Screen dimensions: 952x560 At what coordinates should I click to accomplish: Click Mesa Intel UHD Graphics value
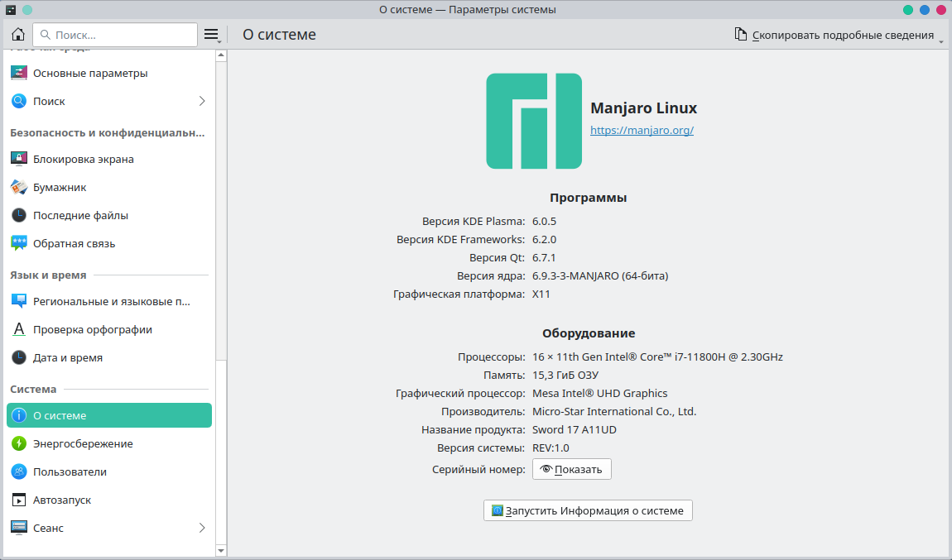pos(600,393)
